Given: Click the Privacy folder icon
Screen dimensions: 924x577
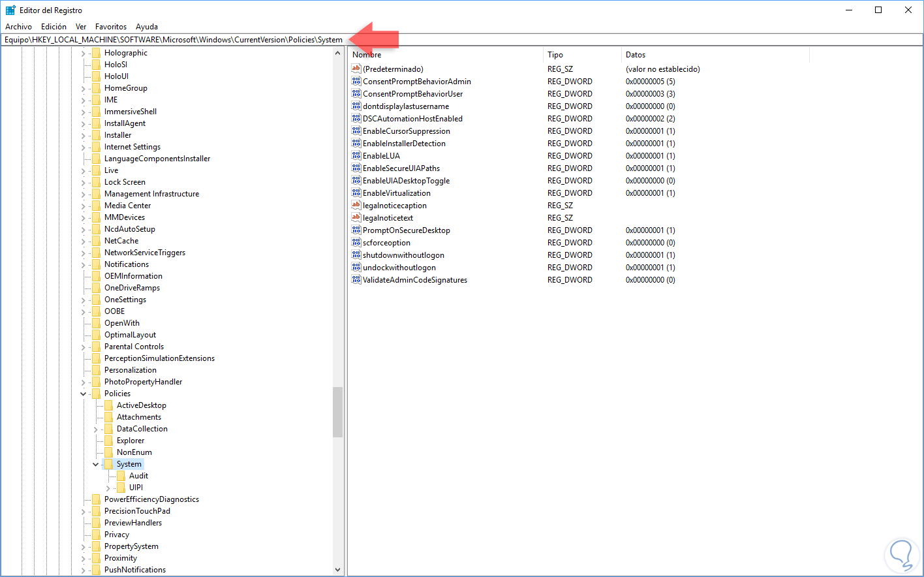Looking at the screenshot, I should tap(96, 535).
